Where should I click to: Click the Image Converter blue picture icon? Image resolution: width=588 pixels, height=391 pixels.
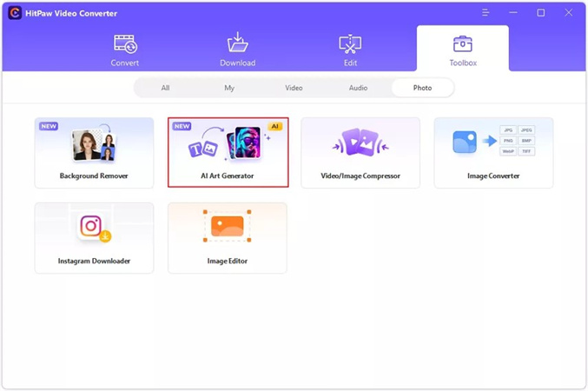(465, 142)
